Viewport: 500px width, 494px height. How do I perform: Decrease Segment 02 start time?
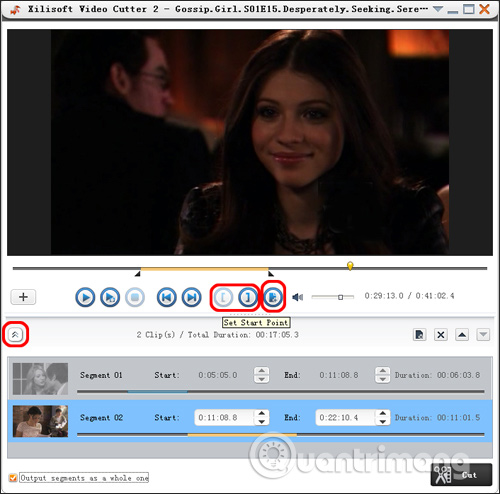coord(262,422)
